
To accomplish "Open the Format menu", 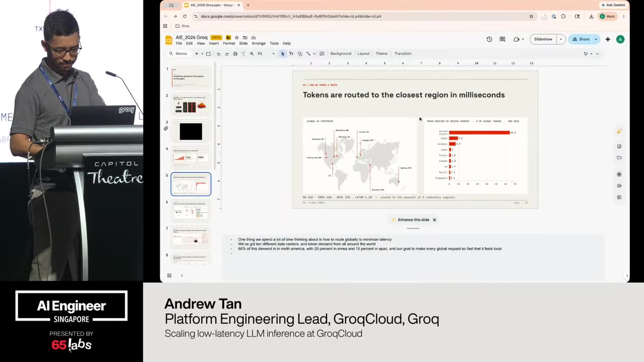I will pos(229,43).
